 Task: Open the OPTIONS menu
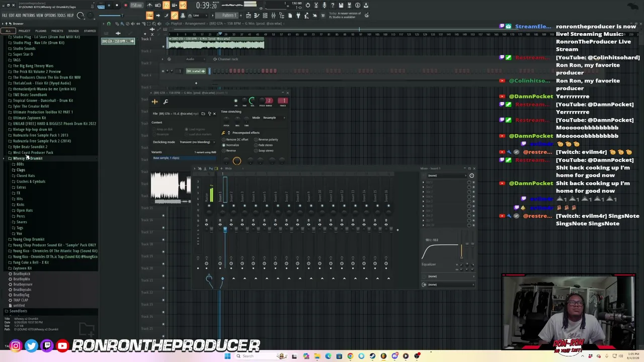(x=50, y=15)
